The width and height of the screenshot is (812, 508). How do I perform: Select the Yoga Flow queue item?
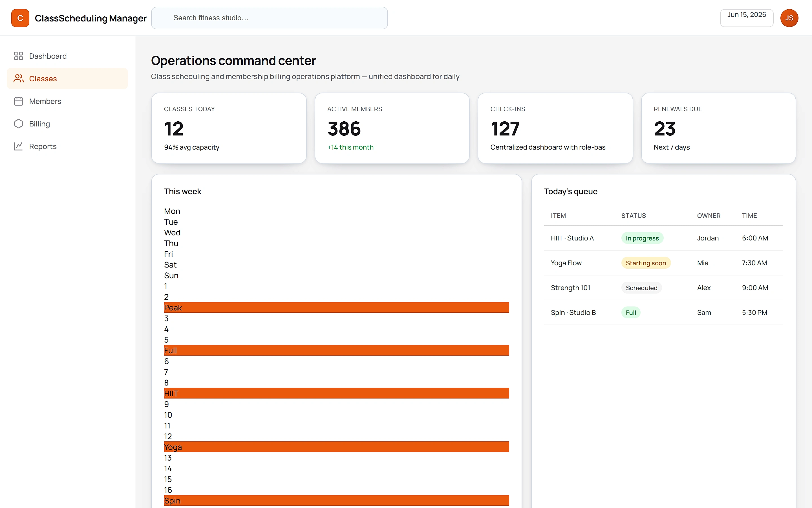pos(566,263)
